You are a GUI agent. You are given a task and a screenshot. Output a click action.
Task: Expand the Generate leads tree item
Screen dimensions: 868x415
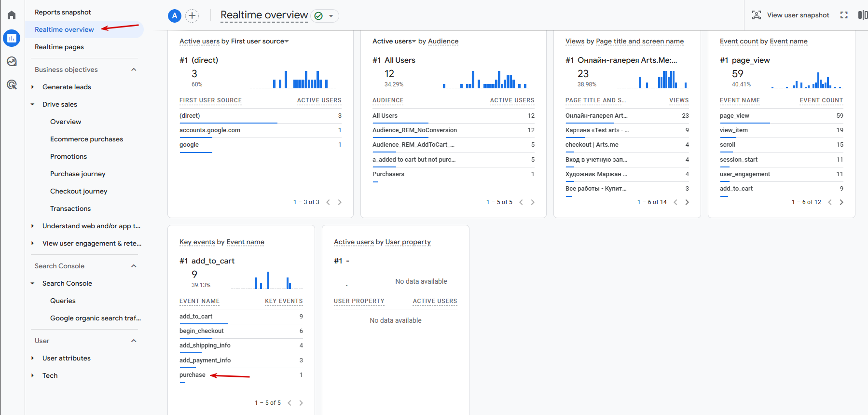(x=33, y=87)
